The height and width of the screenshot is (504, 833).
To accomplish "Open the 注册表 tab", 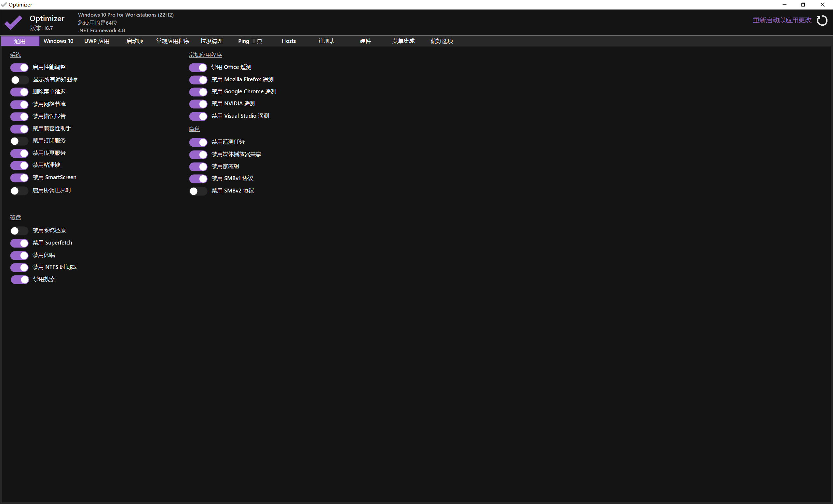I will [327, 41].
